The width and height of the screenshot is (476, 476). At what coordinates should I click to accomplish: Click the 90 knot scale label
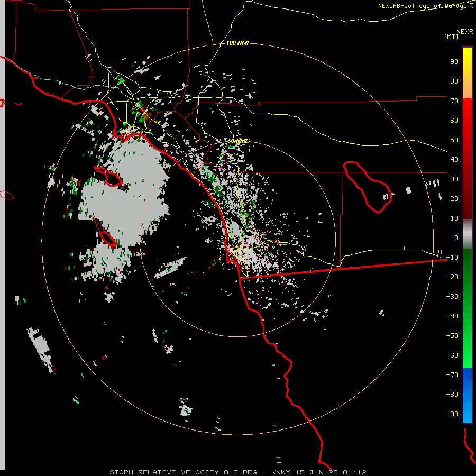tap(454, 62)
